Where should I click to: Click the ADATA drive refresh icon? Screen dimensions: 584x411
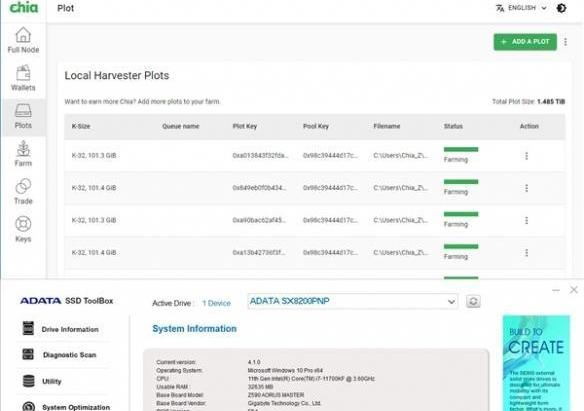(473, 301)
